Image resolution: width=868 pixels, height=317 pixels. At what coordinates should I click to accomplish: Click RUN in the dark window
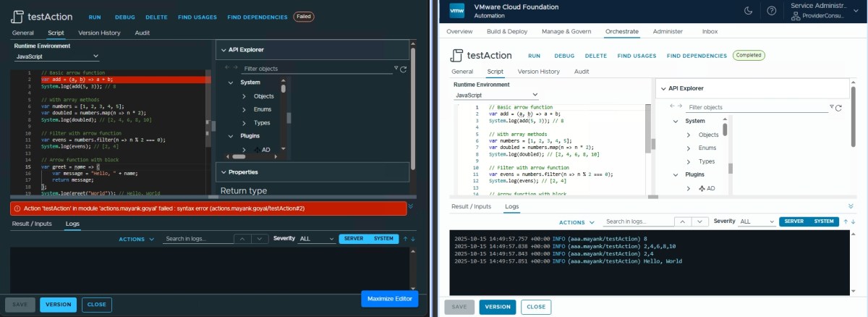pyautogui.click(x=95, y=17)
